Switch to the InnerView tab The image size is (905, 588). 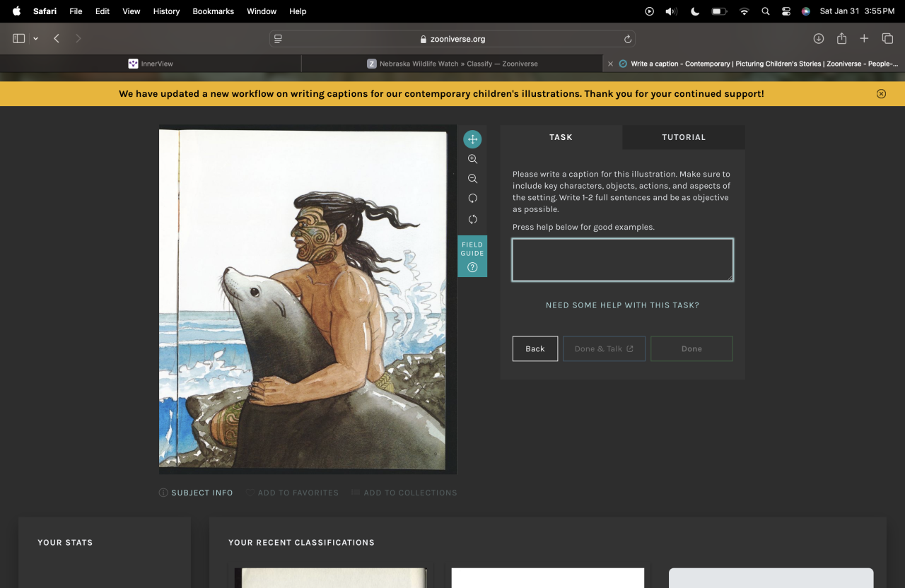point(151,64)
